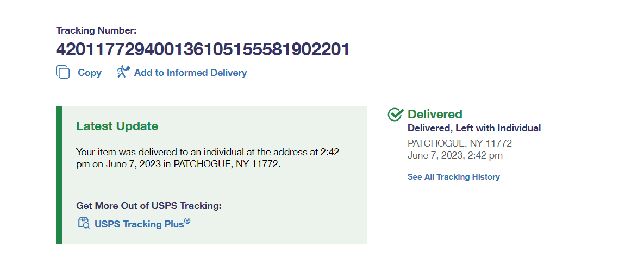The image size is (644, 253).
Task: Click the copy tracking number icon
Action: (63, 72)
